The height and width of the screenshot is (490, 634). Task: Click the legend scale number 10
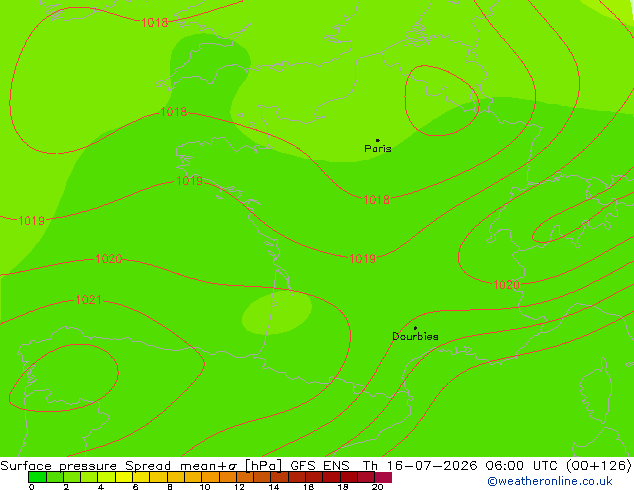(x=205, y=487)
